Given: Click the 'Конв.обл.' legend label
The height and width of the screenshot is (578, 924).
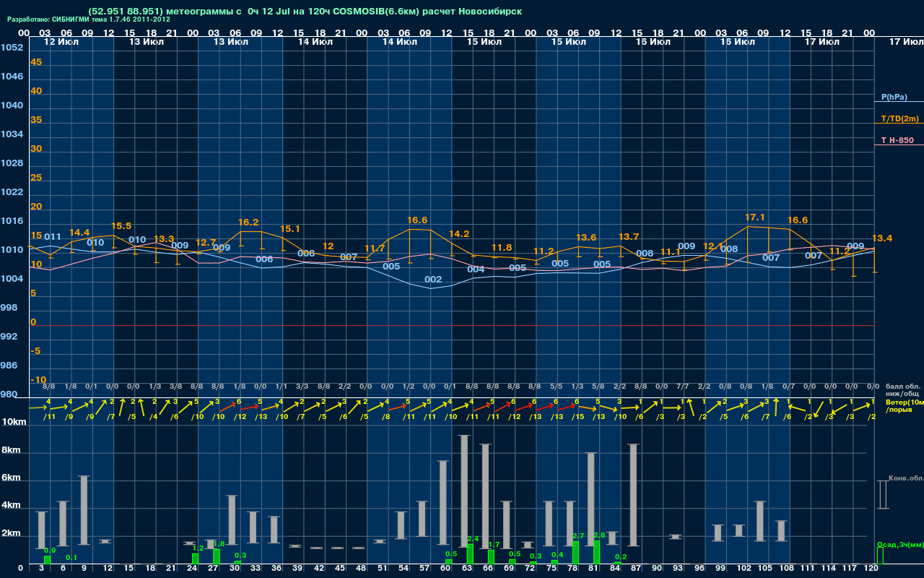Looking at the screenshot, I should (x=906, y=478).
